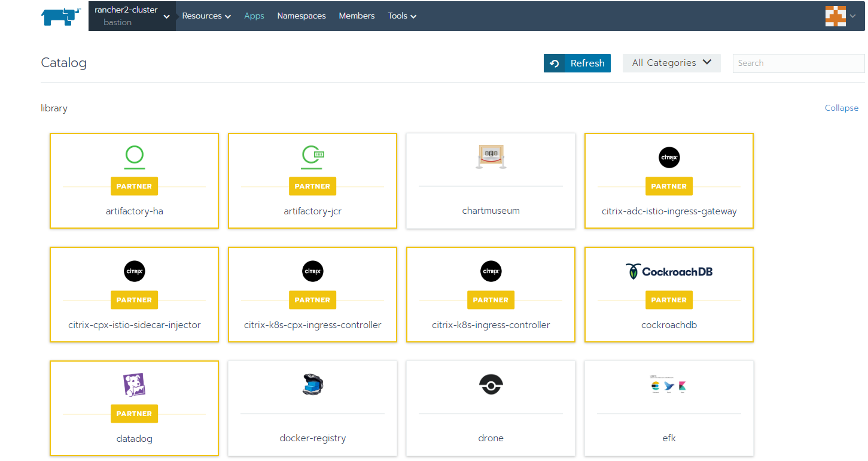The width and height of the screenshot is (868, 461).
Task: Open user menu chevron beside avatar
Action: pyautogui.click(x=852, y=16)
